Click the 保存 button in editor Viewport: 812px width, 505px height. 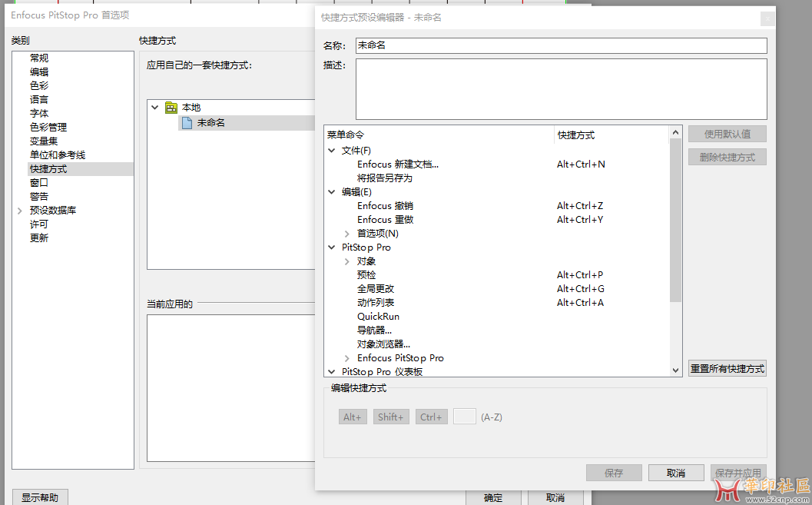coord(614,473)
